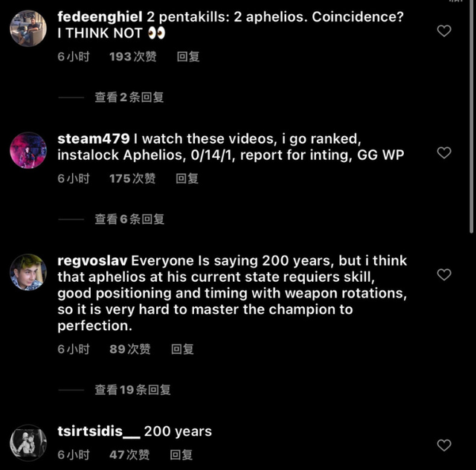Open the steam479 username link
476x470 pixels.
(93, 138)
